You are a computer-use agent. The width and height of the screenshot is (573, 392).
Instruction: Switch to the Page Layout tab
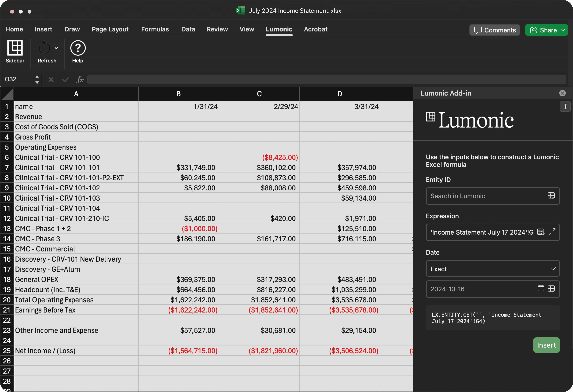(x=110, y=29)
